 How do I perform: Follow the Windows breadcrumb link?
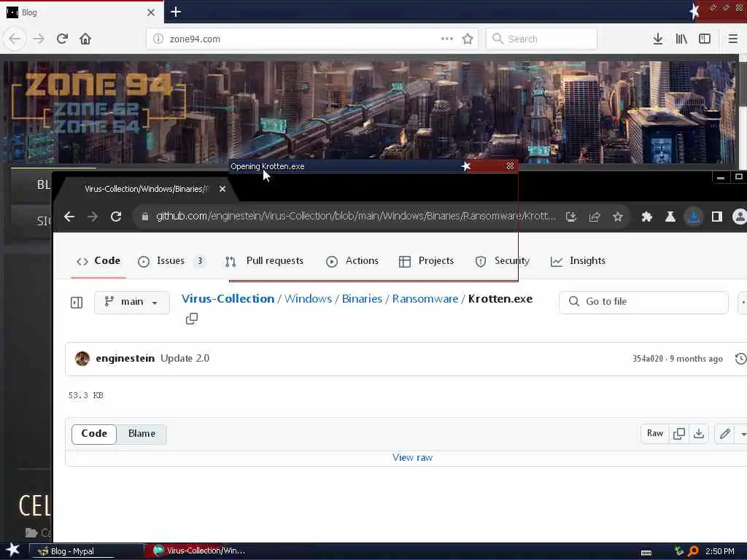(x=308, y=299)
